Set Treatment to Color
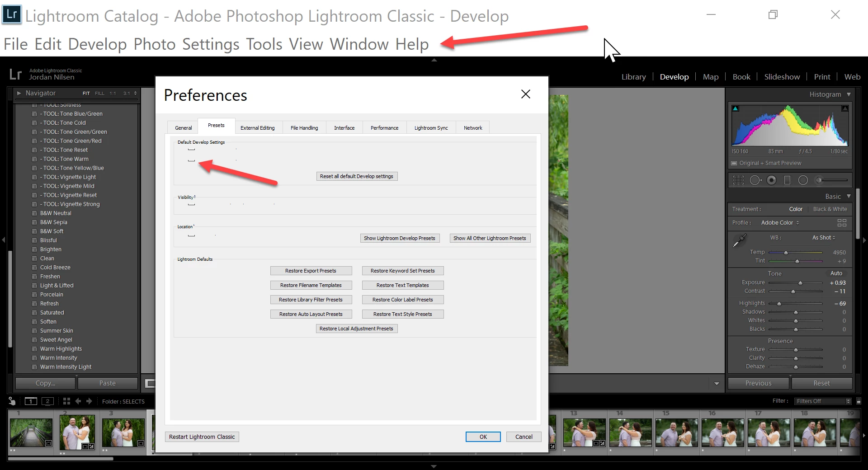This screenshot has width=868, height=470. 796,209
